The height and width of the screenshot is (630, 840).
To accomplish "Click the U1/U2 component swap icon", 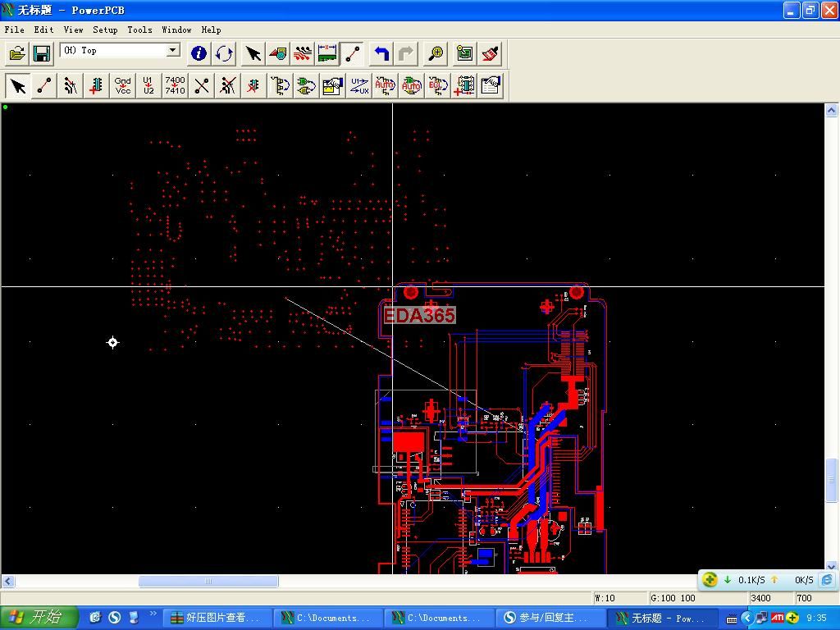I will 148,85.
